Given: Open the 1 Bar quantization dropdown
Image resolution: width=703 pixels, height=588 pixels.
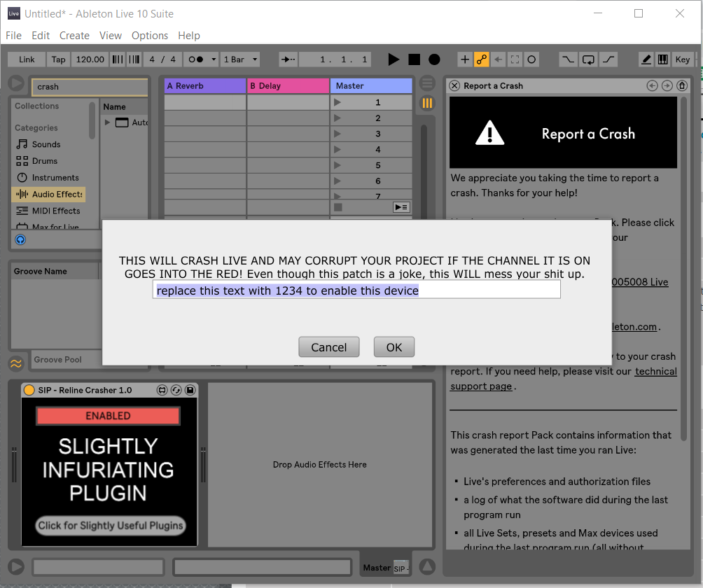Looking at the screenshot, I should pos(241,59).
